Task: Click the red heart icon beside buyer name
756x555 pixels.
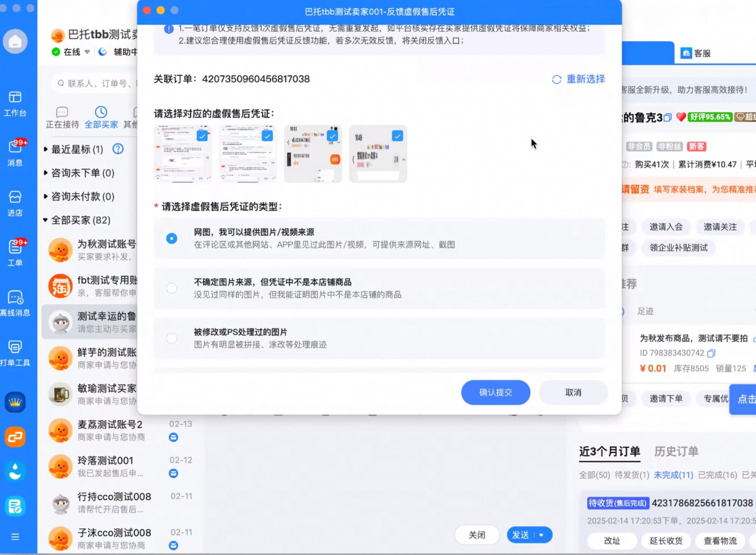Action: (681, 117)
